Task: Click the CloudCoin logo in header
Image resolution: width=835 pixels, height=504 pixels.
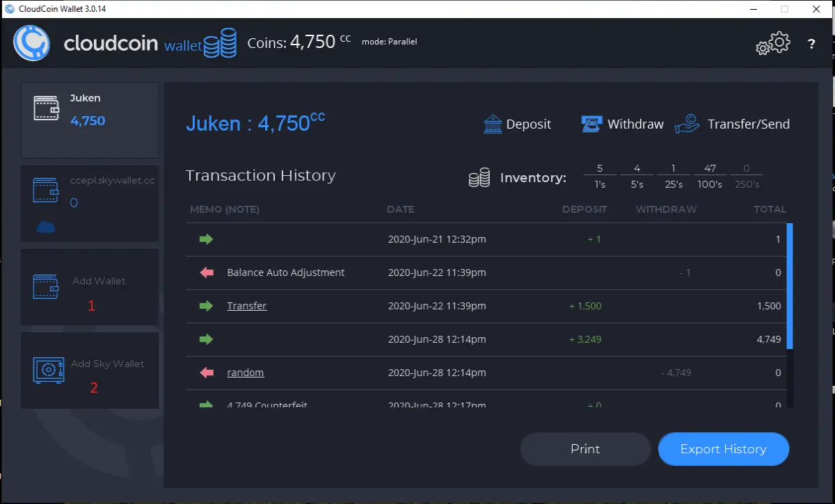Action: pos(31,43)
